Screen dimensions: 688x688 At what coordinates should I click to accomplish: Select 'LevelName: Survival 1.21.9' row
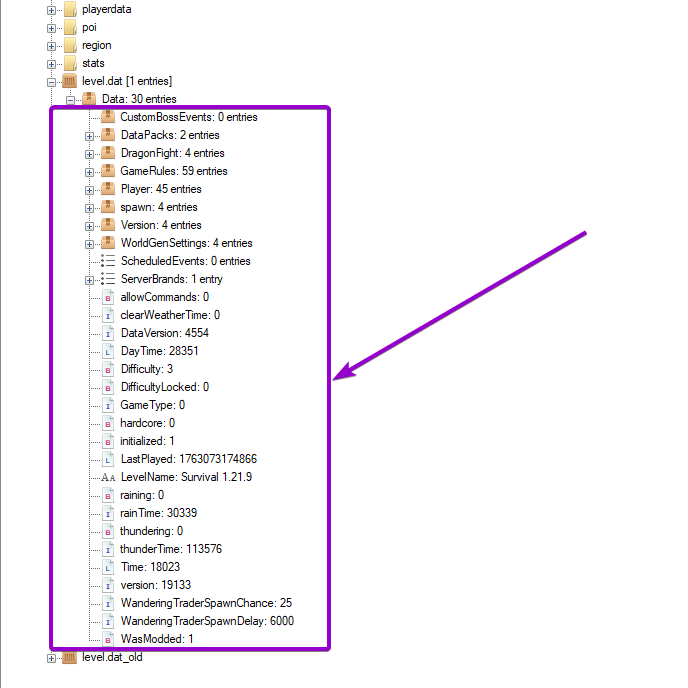tap(186, 477)
